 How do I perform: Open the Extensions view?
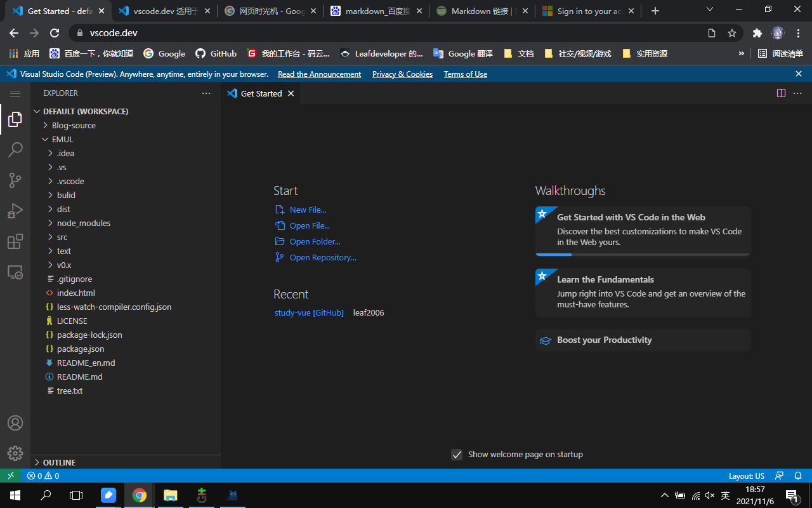(x=15, y=242)
